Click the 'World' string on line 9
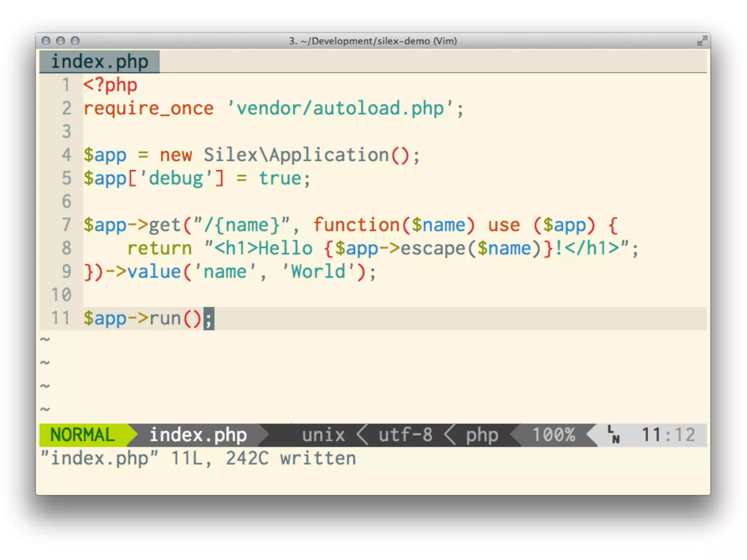747x560 pixels. (x=318, y=272)
